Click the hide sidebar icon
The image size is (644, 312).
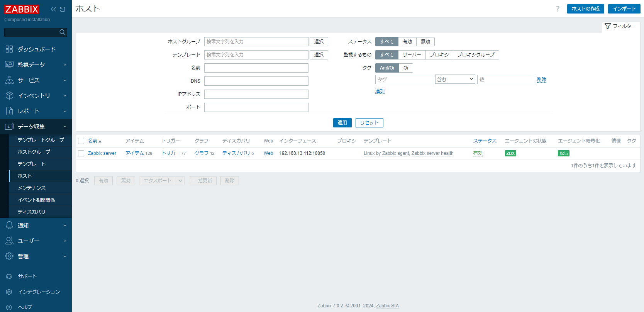tap(63, 9)
